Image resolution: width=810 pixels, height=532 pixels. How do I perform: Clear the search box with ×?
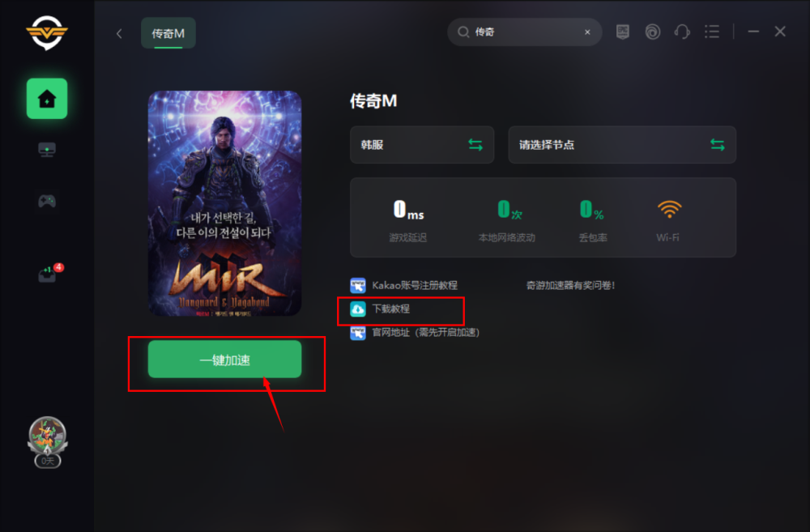pos(587,32)
